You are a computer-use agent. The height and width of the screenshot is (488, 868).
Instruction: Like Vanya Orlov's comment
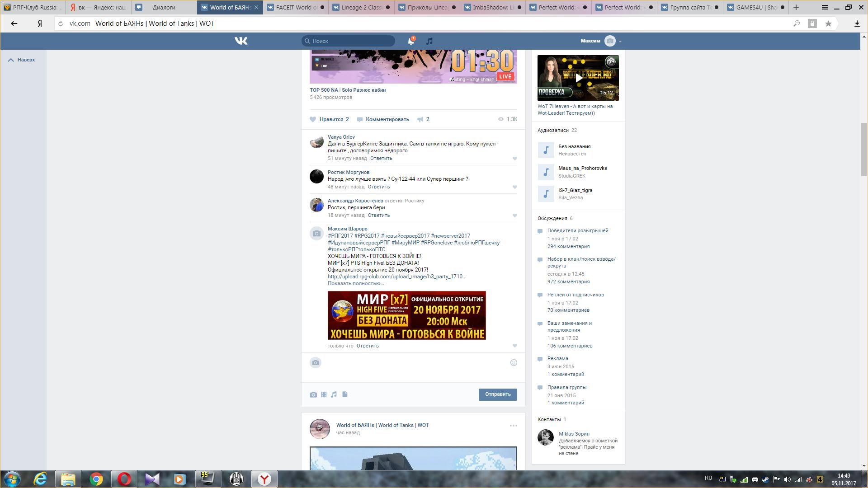[x=514, y=159]
